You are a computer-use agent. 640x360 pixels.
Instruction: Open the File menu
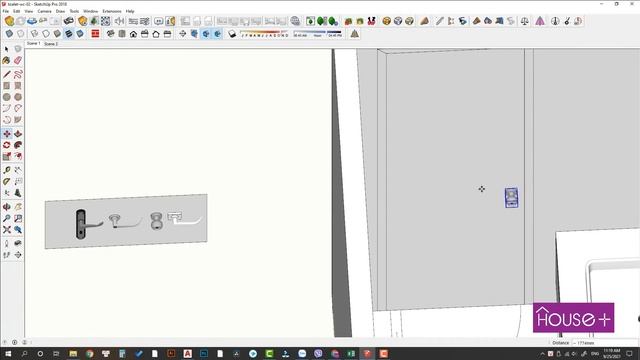pos(5,11)
